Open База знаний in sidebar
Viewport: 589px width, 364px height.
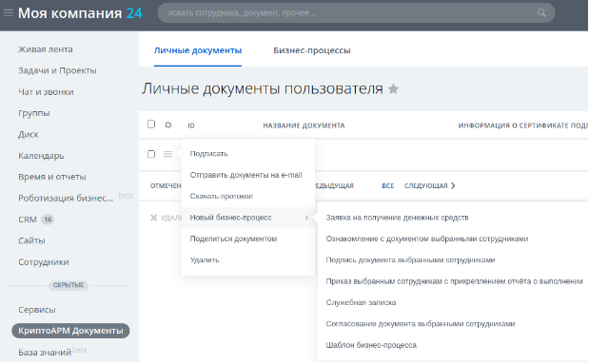coord(45,353)
